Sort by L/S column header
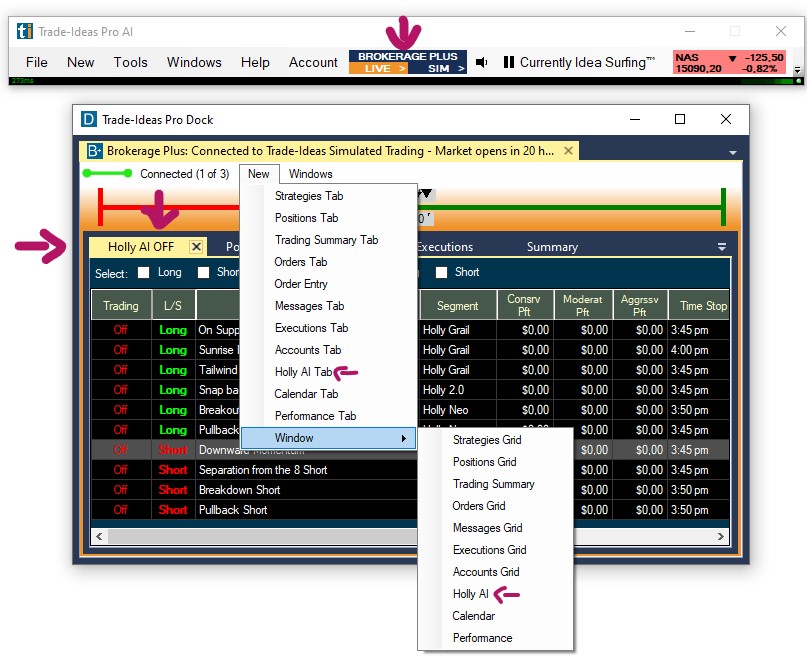 pyautogui.click(x=173, y=305)
